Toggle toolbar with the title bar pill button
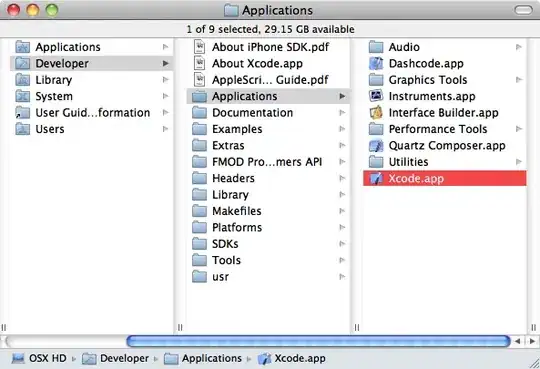This screenshot has height=369, width=540. (523, 10)
